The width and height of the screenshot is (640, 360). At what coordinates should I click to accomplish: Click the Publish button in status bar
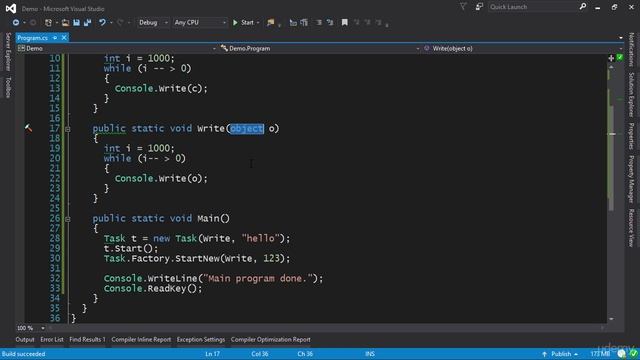pos(560,353)
